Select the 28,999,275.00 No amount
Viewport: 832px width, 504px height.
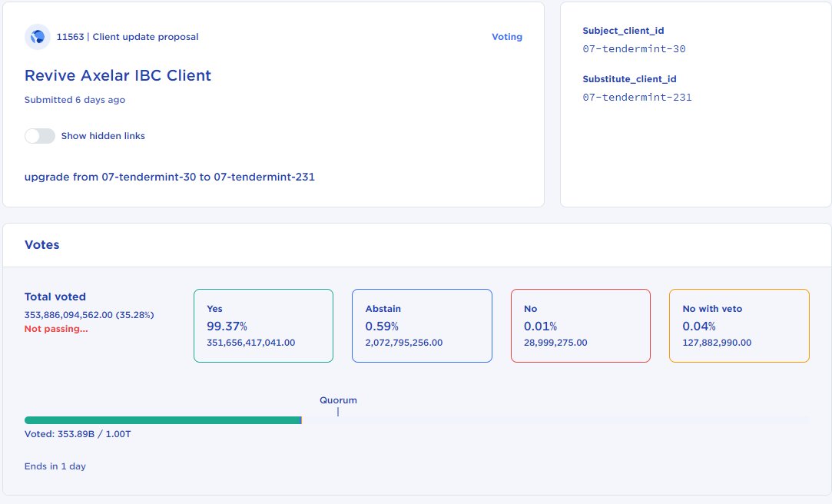555,343
